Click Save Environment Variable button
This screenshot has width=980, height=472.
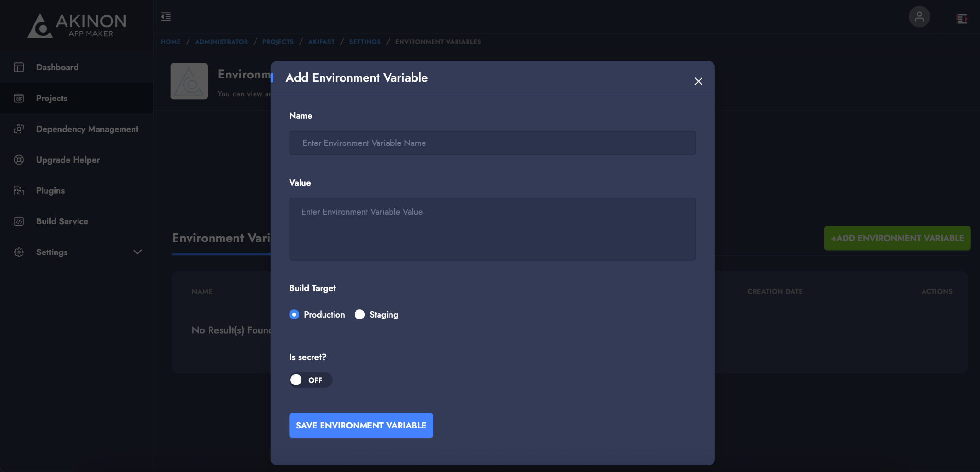click(361, 426)
